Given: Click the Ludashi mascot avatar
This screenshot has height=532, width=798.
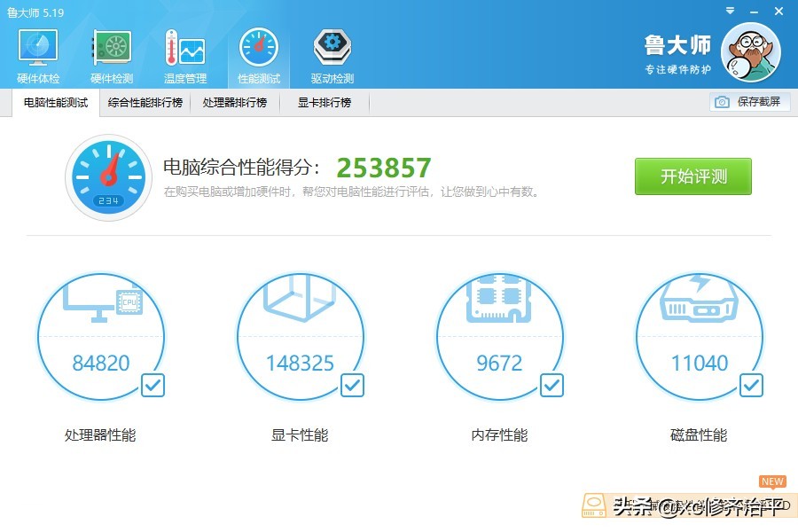Looking at the screenshot, I should click(751, 51).
